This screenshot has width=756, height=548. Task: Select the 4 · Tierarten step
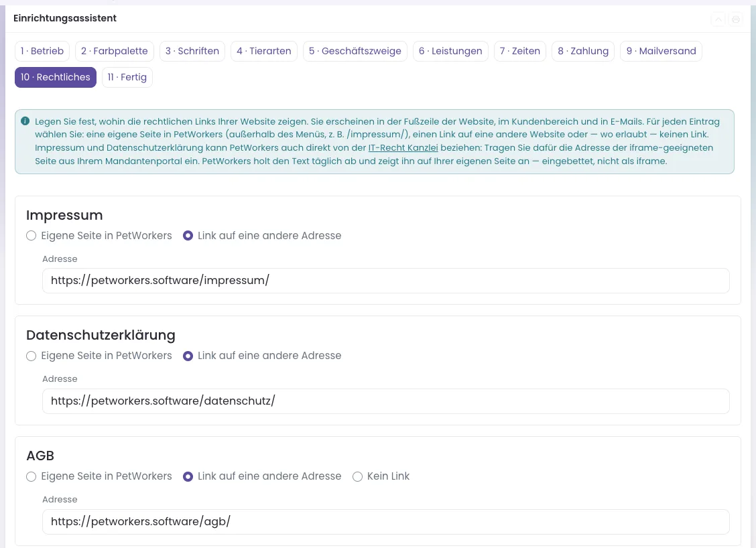pyautogui.click(x=264, y=51)
